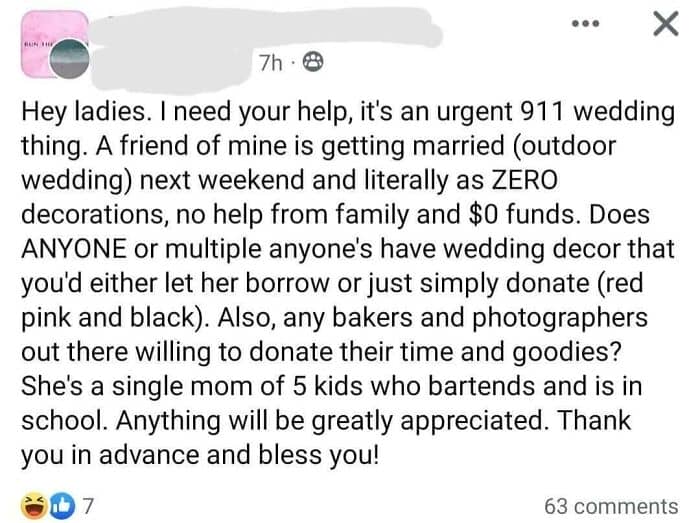The image size is (700, 523).
Task: View who reacted via the 7 count
Action: pyautogui.click(x=87, y=504)
